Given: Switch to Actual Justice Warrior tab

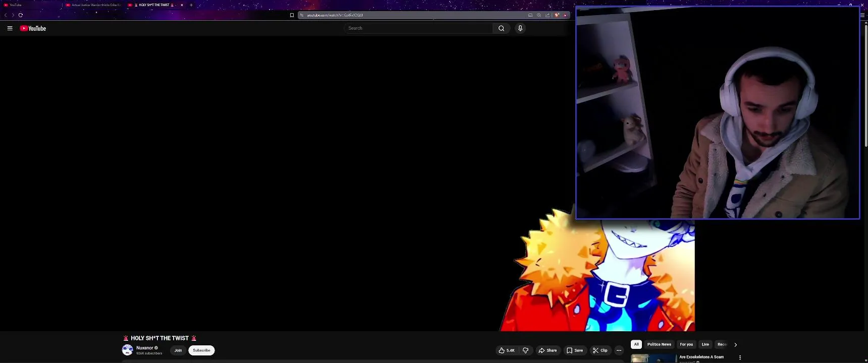Looking at the screenshot, I should pos(93,5).
